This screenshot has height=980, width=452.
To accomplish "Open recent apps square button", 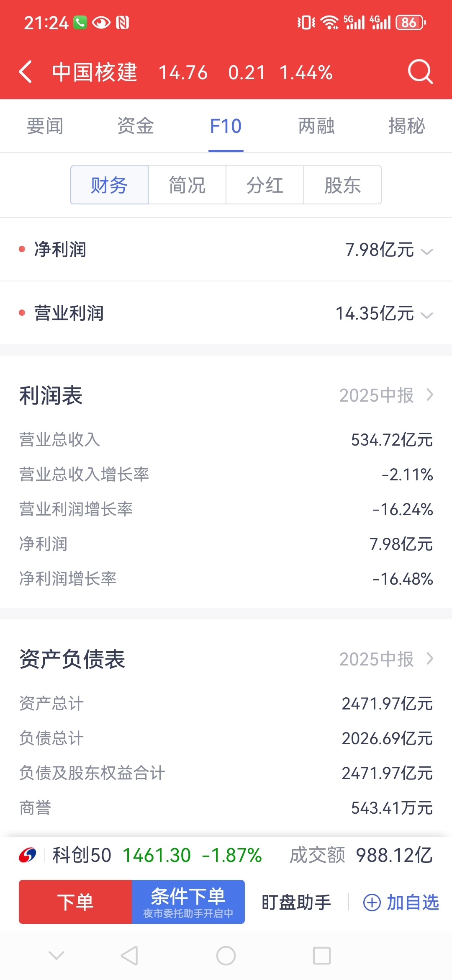I will pos(322,956).
